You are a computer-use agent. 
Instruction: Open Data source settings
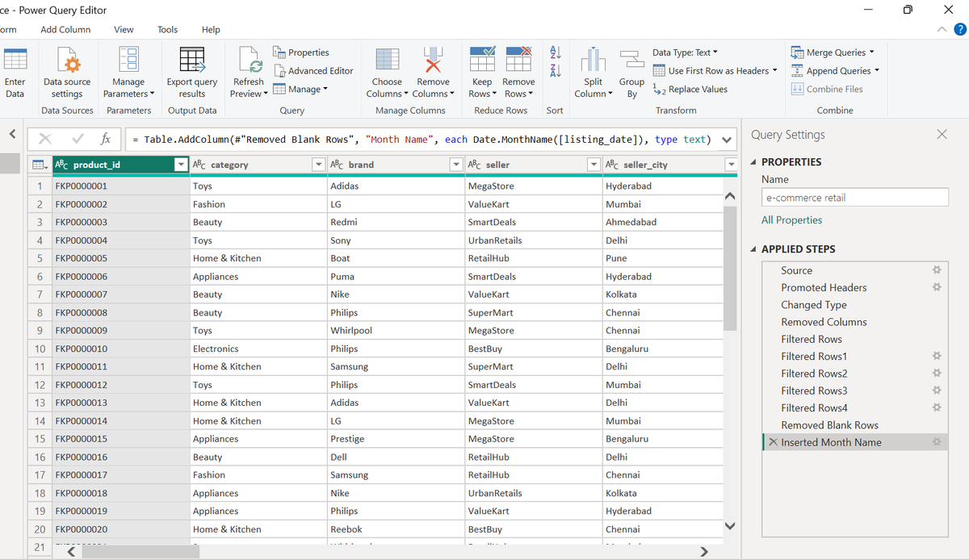67,73
